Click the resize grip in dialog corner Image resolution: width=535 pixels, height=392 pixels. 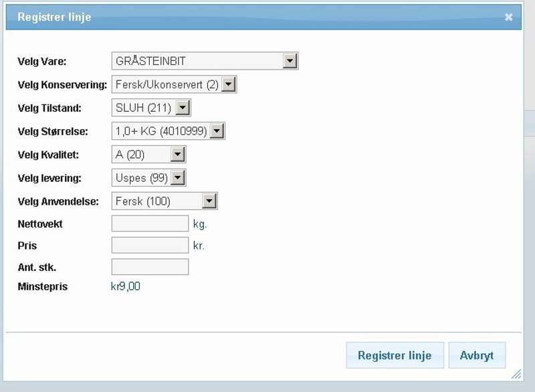(x=516, y=373)
